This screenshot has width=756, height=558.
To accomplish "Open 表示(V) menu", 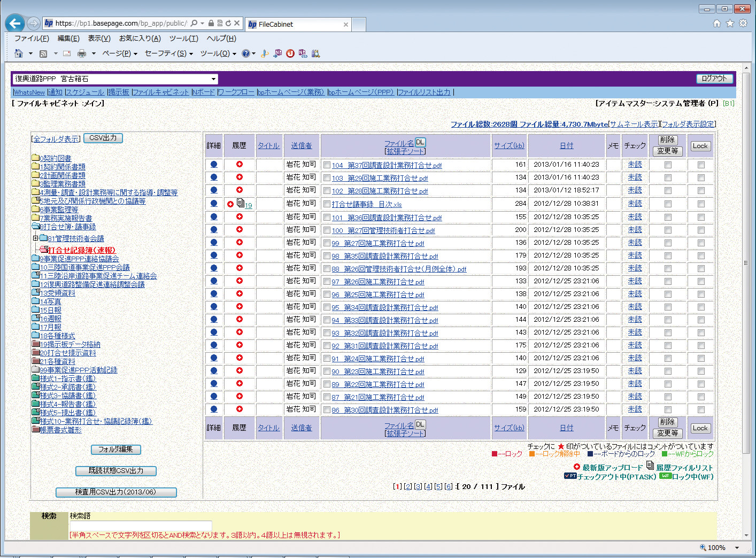I will tap(99, 38).
